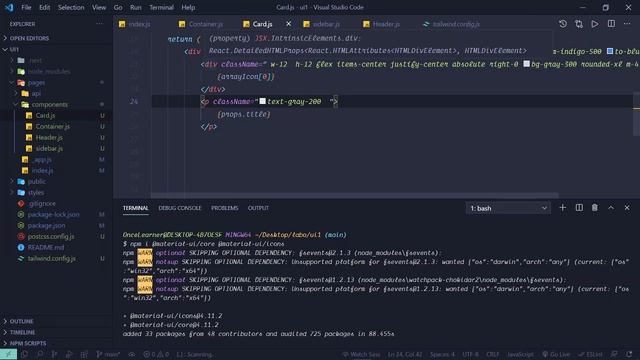Open Container.js in the explorer tree
Screen dimensions: 640x360
52,127
